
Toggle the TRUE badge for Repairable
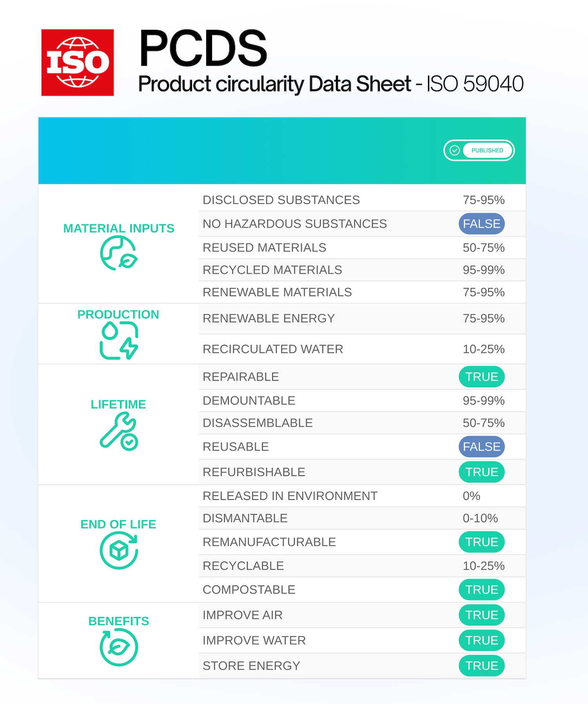pos(481,377)
